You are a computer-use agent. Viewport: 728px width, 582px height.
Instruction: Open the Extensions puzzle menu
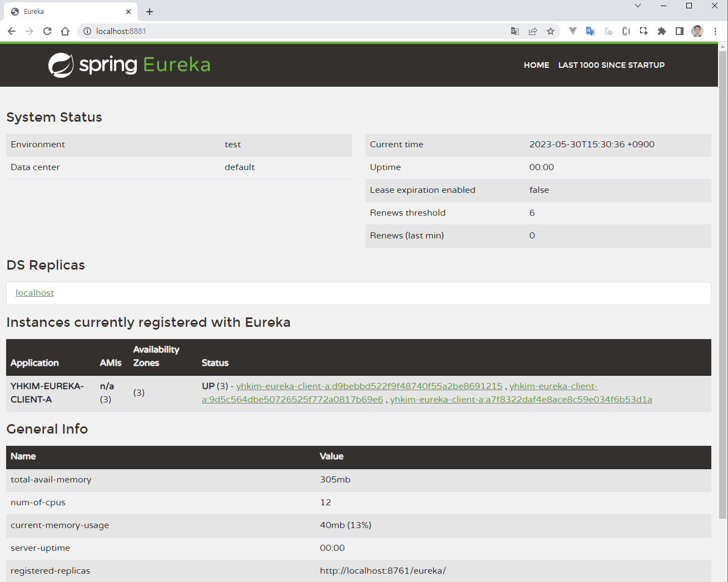click(x=662, y=31)
